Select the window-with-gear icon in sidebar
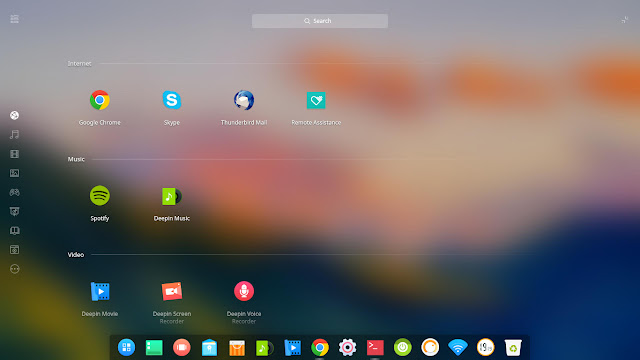This screenshot has height=360, width=640. [15, 250]
